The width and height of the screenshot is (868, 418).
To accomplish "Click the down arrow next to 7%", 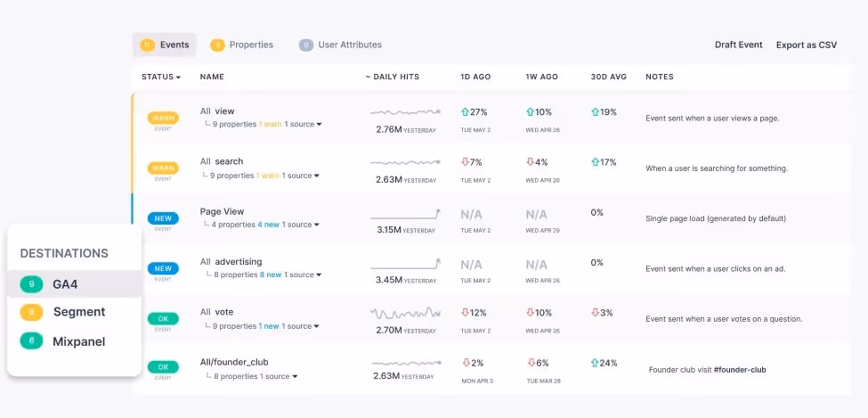I will pos(465,162).
